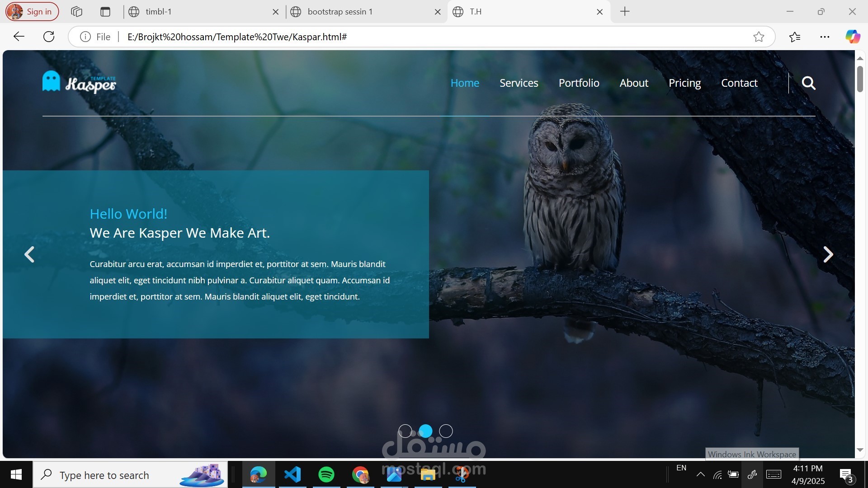
Task: Close the T.H tab
Action: click(599, 12)
